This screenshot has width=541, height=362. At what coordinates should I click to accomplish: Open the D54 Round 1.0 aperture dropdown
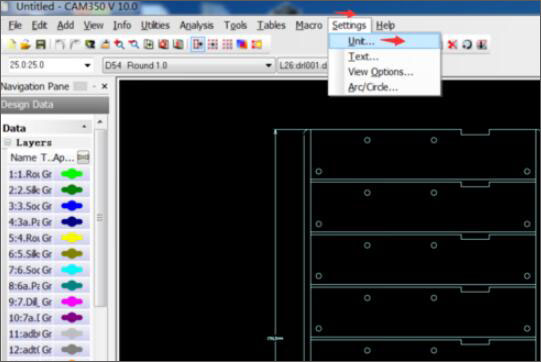pos(268,65)
